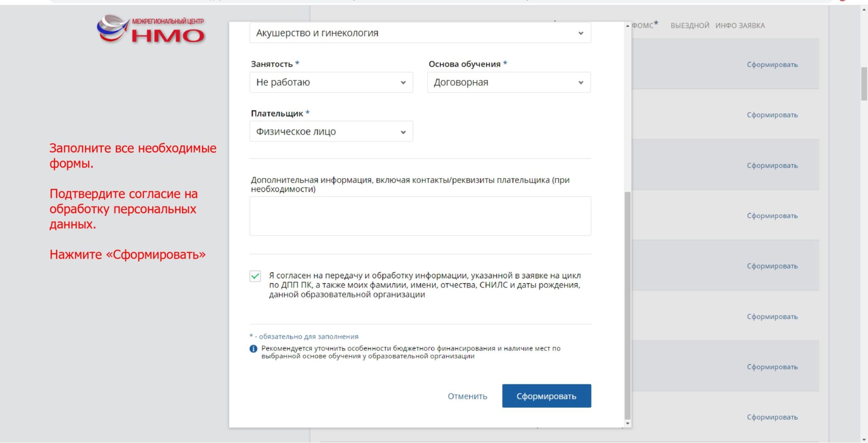Click the browser page scrollbar down arrow
Viewport: 868px width, 443px height.
(x=864, y=439)
